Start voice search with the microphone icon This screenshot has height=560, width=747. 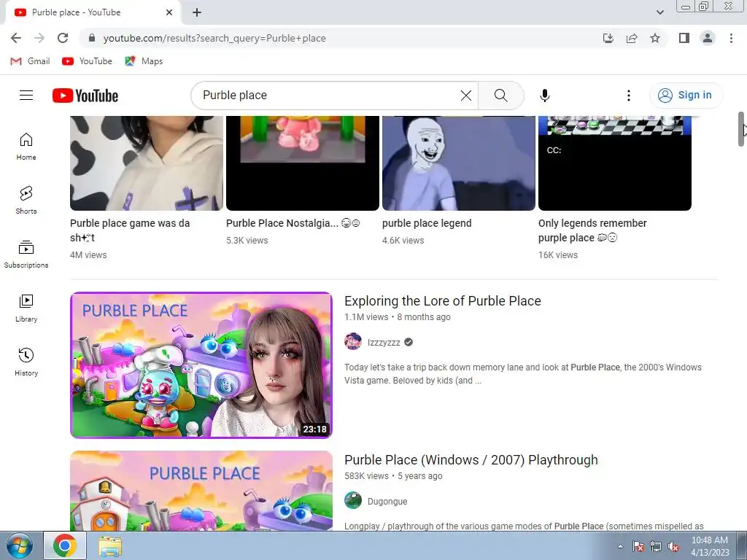point(544,96)
